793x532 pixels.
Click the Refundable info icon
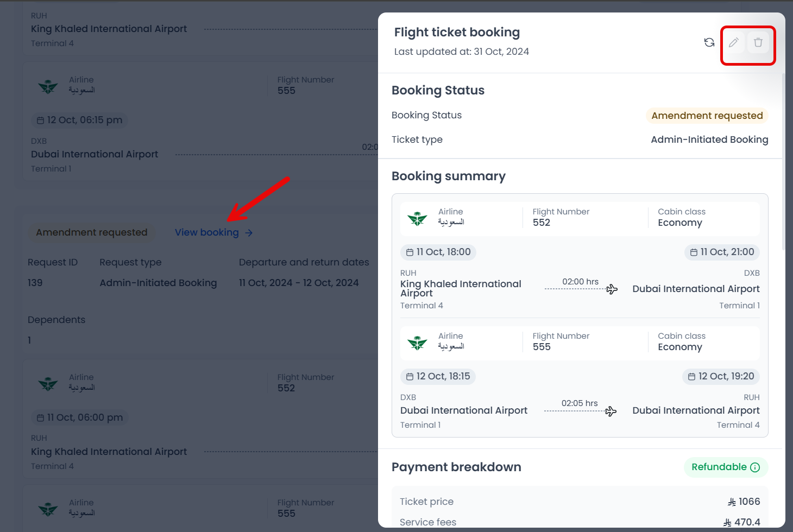pyautogui.click(x=755, y=467)
